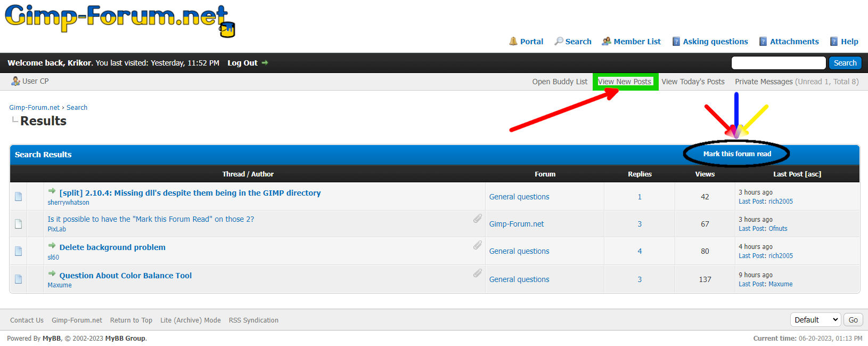Viewport: 868px width, 346px height.
Task: Click Log Out link
Action: [x=242, y=63]
